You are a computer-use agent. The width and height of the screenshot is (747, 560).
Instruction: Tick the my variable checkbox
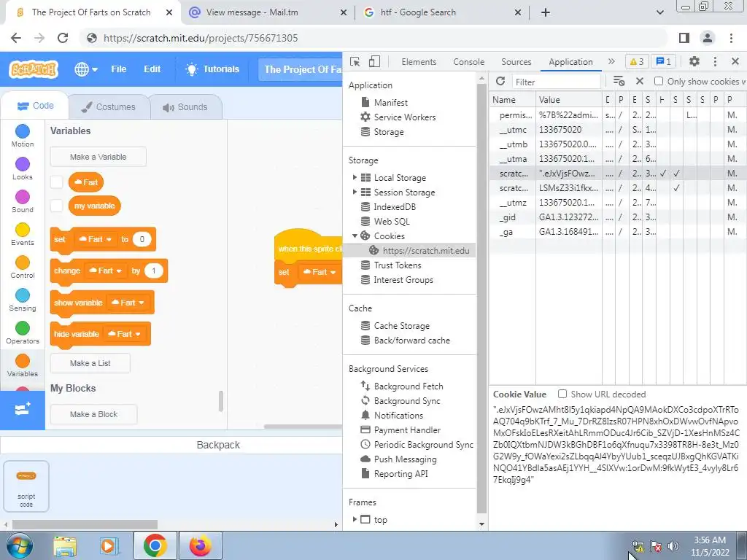point(57,206)
